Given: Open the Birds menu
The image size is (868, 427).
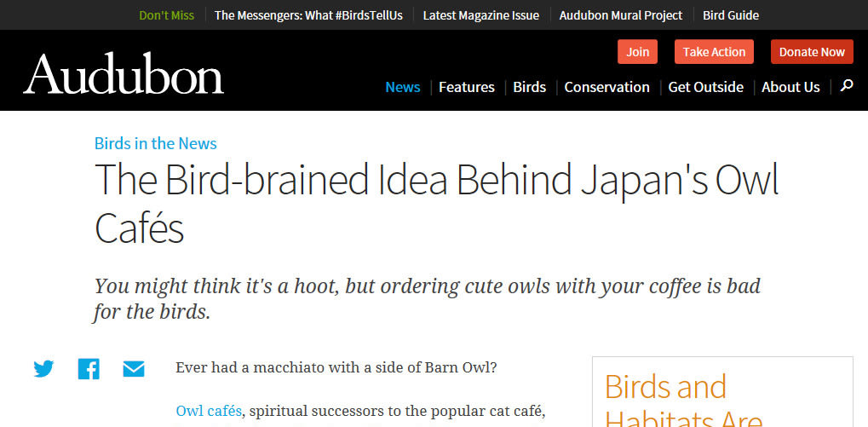Looking at the screenshot, I should coord(530,88).
